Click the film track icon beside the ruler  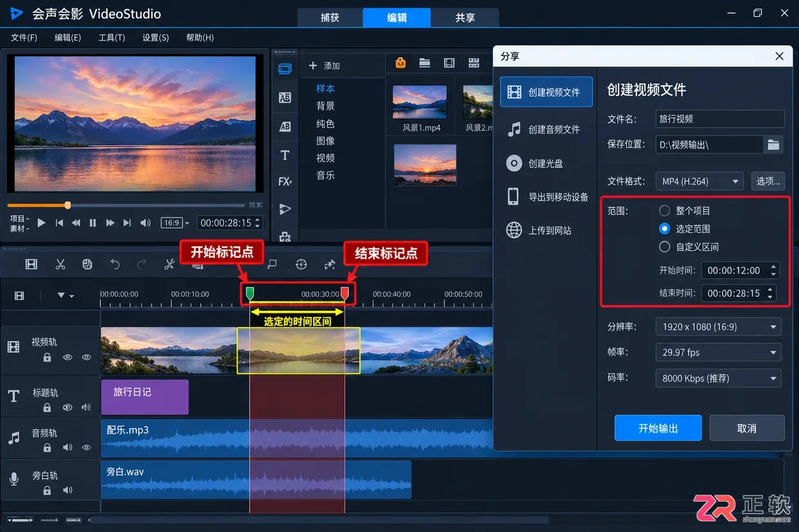click(19, 295)
